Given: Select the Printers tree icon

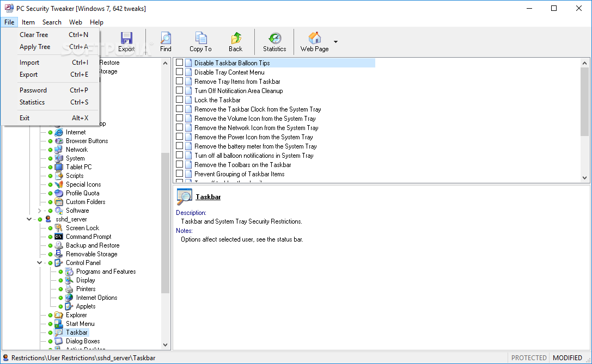Looking at the screenshot, I should (69, 289).
